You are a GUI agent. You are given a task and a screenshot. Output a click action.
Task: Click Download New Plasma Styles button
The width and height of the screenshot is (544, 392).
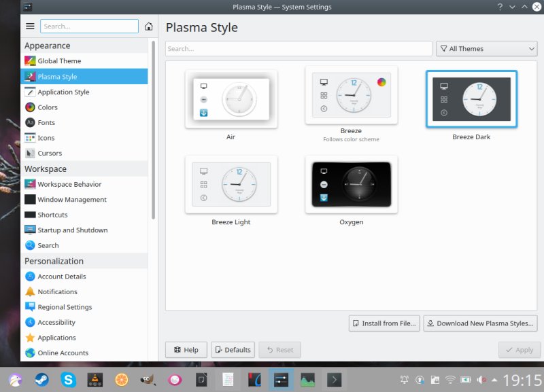[x=480, y=323]
